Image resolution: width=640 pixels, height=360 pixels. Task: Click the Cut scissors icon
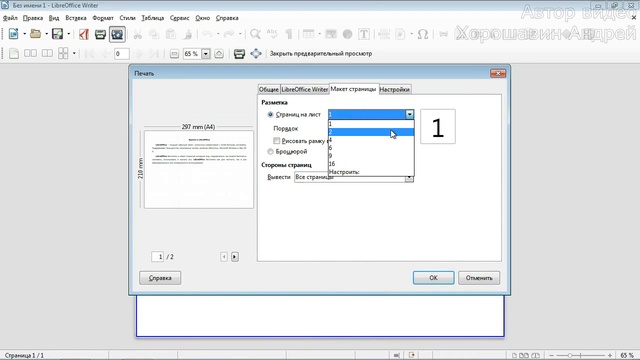click(138, 34)
